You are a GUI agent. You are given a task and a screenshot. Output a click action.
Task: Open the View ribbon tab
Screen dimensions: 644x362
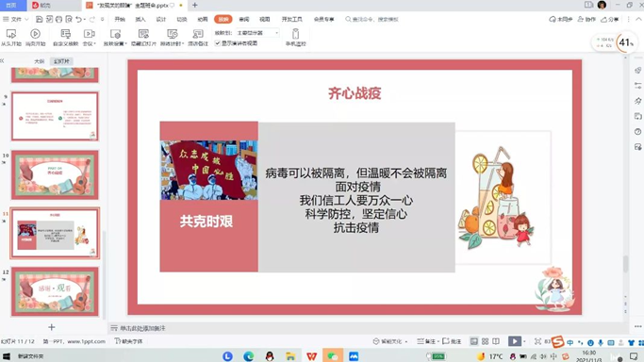pos(265,19)
